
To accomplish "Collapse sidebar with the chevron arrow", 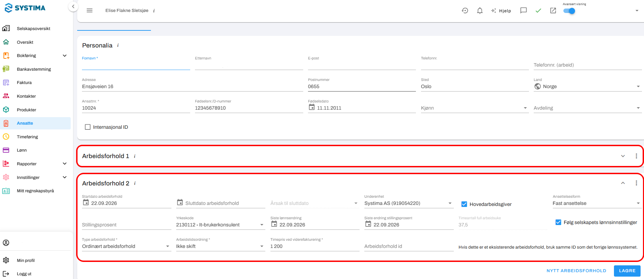I will point(73,6).
